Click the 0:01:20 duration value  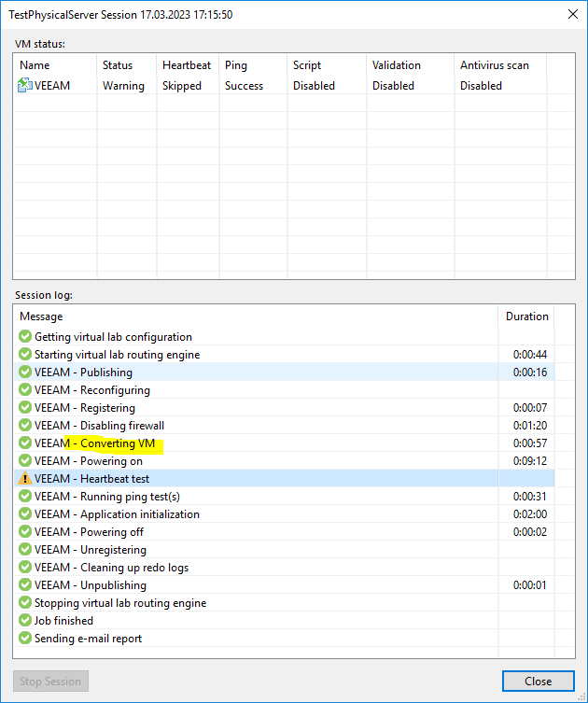(530, 426)
